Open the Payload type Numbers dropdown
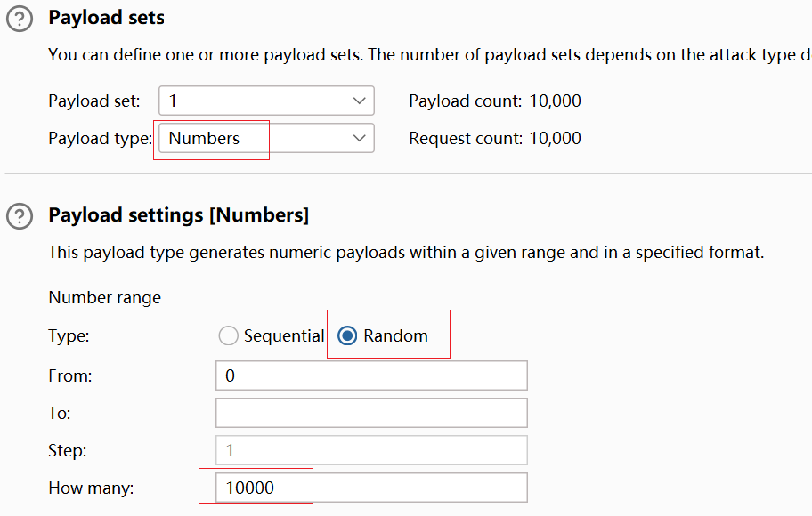Viewport: 812px width, 516px height. click(266, 138)
